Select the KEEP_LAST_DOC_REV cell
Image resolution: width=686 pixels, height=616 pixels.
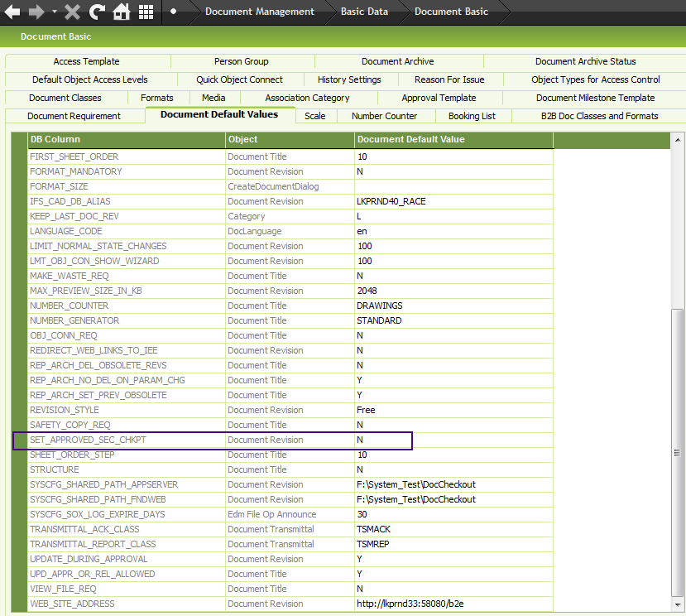click(x=127, y=216)
